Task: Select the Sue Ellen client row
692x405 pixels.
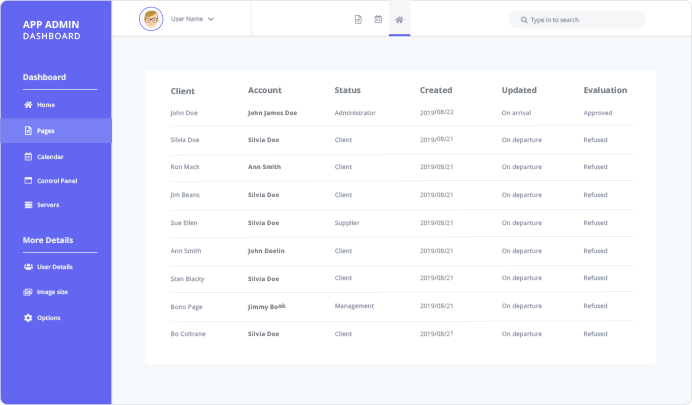Action: click(x=186, y=223)
